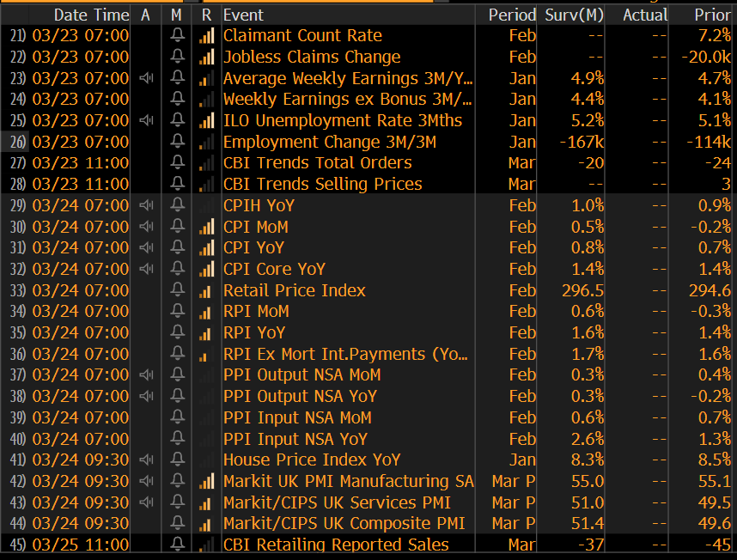Click the relevance bars for Claimant Count Rate
The height and width of the screenshot is (560, 737).
coord(206,35)
